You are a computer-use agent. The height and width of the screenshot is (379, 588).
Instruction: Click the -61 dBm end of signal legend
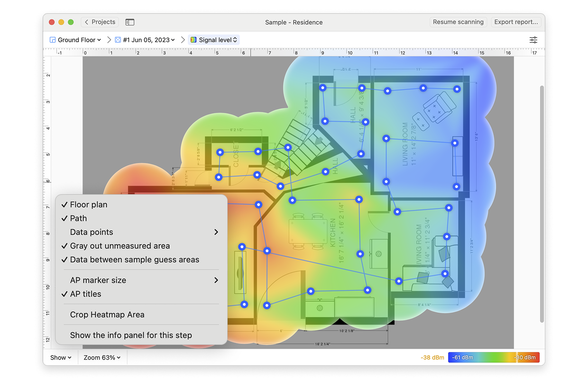pyautogui.click(x=462, y=358)
